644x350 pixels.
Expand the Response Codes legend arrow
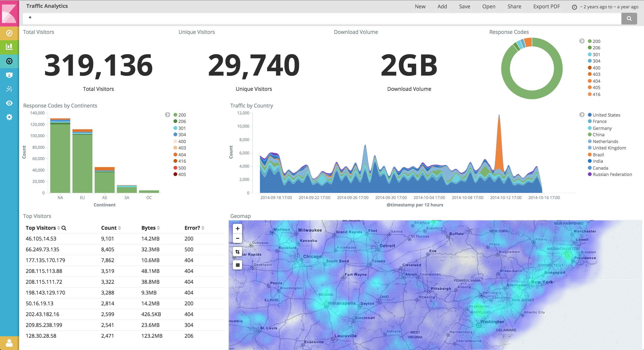pos(582,40)
